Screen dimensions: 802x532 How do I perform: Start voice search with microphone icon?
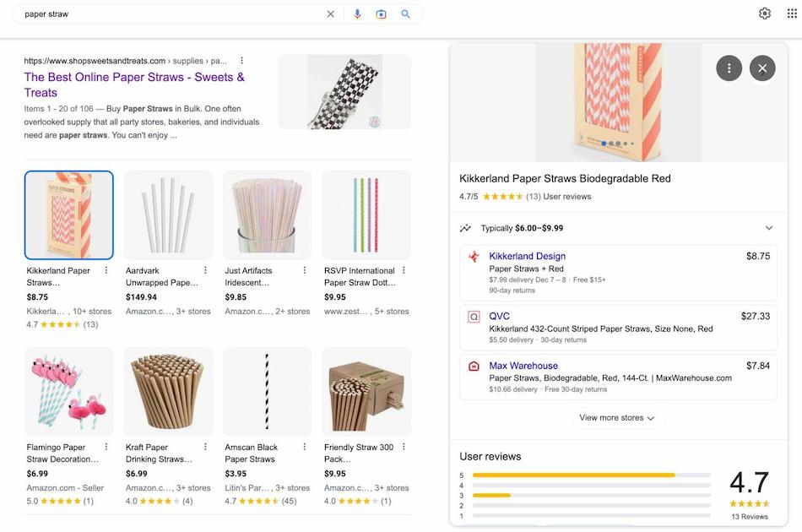pos(357,14)
